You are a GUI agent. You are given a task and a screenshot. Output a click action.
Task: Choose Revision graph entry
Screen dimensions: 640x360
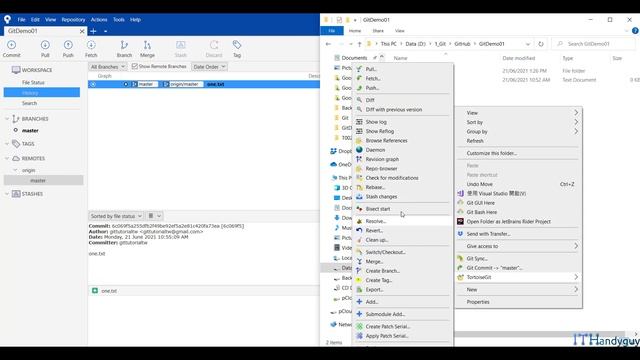[403, 159]
